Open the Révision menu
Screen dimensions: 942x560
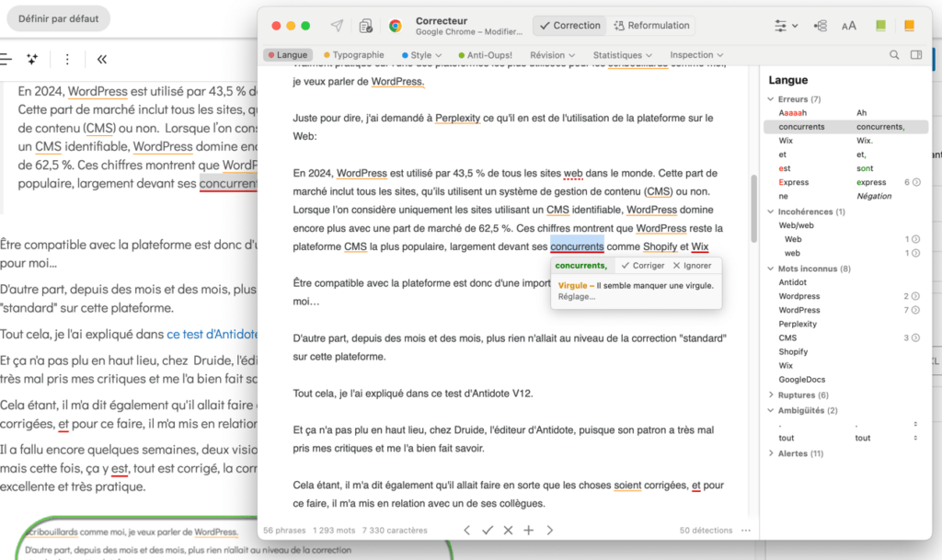tap(552, 54)
